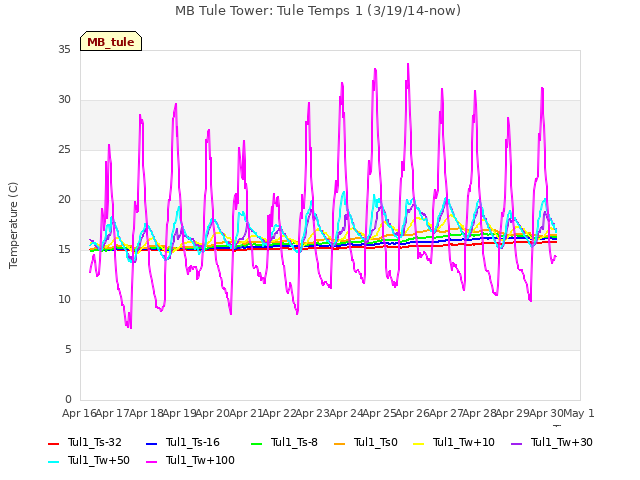640x480 pixels.
Task: Click the Apr 28 x-axis label
Action: click(480, 413)
